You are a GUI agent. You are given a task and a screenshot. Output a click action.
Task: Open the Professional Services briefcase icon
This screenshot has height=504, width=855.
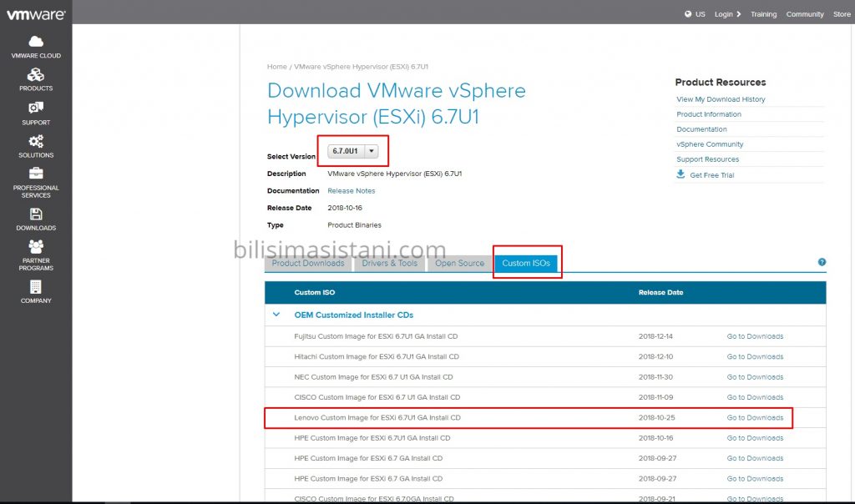[36, 174]
